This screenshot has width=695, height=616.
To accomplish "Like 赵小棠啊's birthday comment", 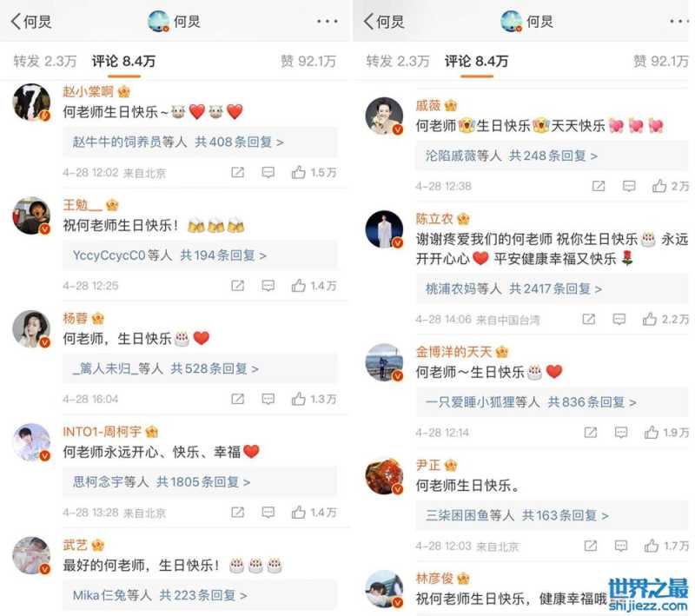I will [x=298, y=172].
